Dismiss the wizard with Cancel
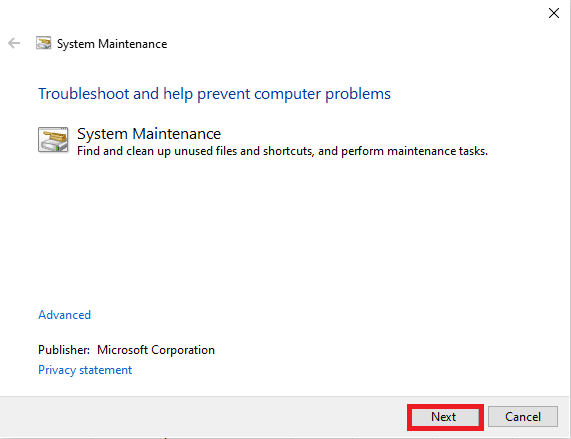Image resolution: width=571 pixels, height=439 pixels. 523,416
